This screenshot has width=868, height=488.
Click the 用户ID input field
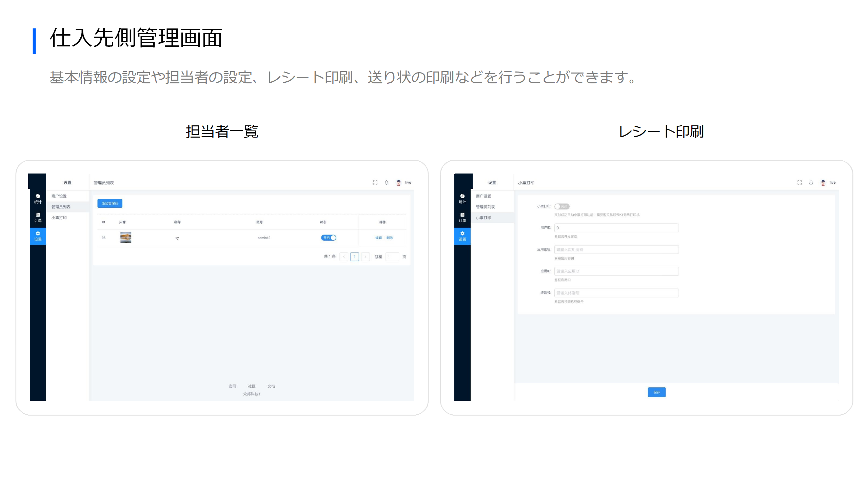(x=616, y=228)
